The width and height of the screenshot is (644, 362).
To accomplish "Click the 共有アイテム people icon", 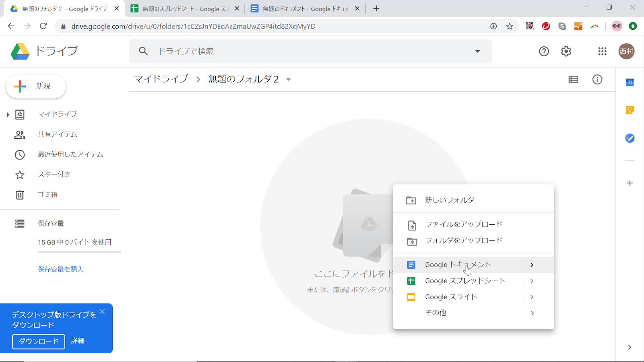I will [x=20, y=134].
